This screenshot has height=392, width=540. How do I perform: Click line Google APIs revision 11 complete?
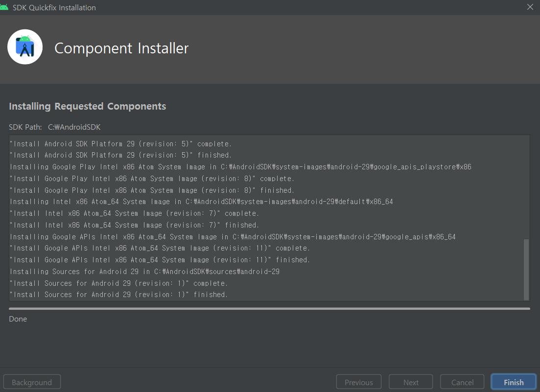click(x=160, y=248)
